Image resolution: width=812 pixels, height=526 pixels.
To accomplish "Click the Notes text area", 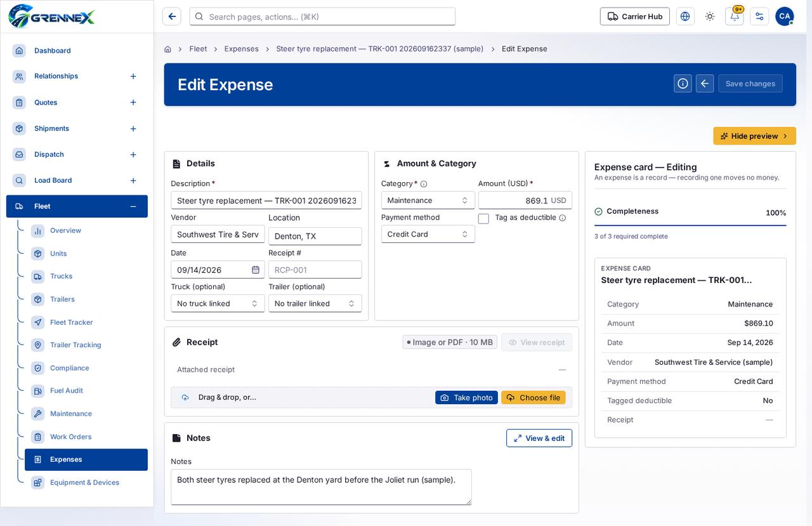I will [321, 487].
